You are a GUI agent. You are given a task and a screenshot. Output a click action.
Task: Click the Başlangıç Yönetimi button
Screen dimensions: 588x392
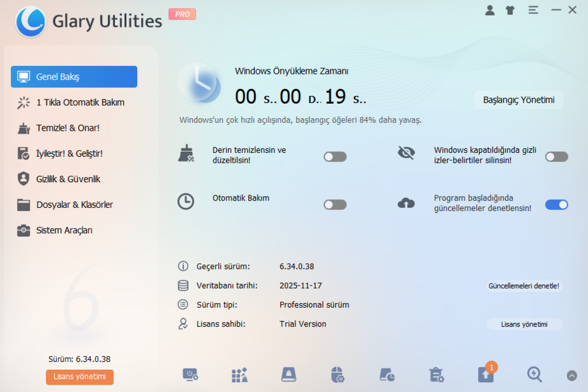click(518, 99)
